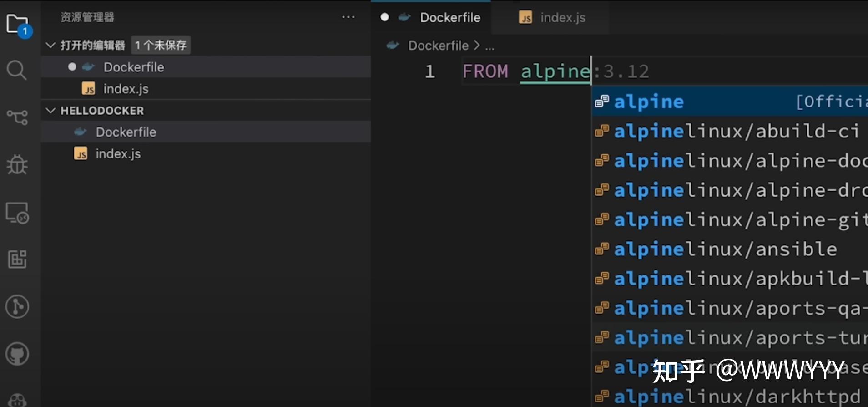Choose alpinelinux/darkhttpd suggestion
Viewport: 868px width, 407px height.
click(730, 396)
